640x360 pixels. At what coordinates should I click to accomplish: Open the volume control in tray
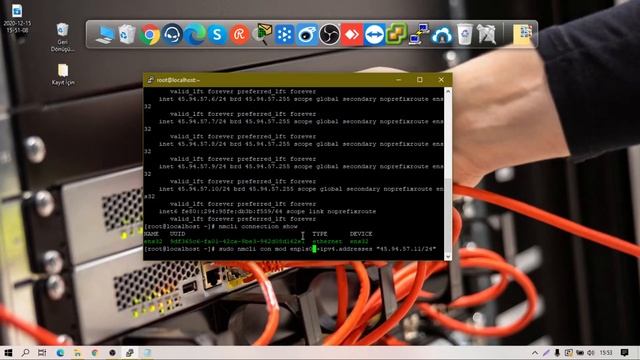point(591,353)
